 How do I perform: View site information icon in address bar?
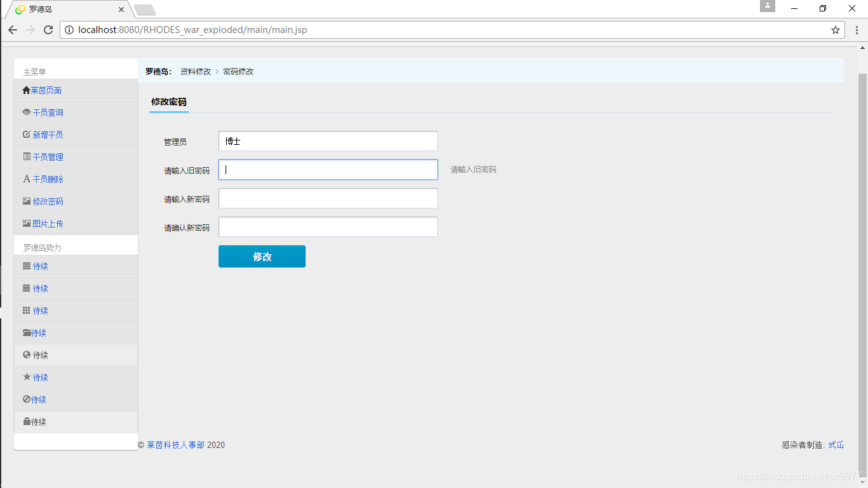[69, 30]
